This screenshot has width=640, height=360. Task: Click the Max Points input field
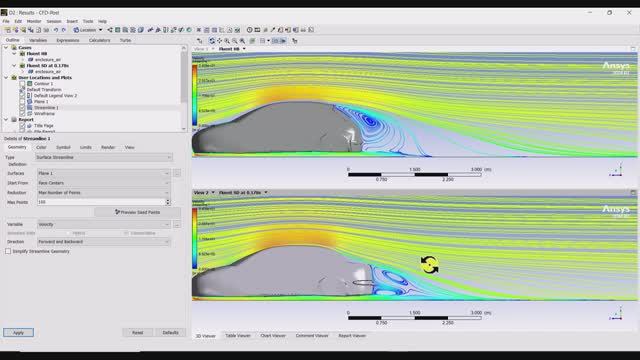click(101, 202)
